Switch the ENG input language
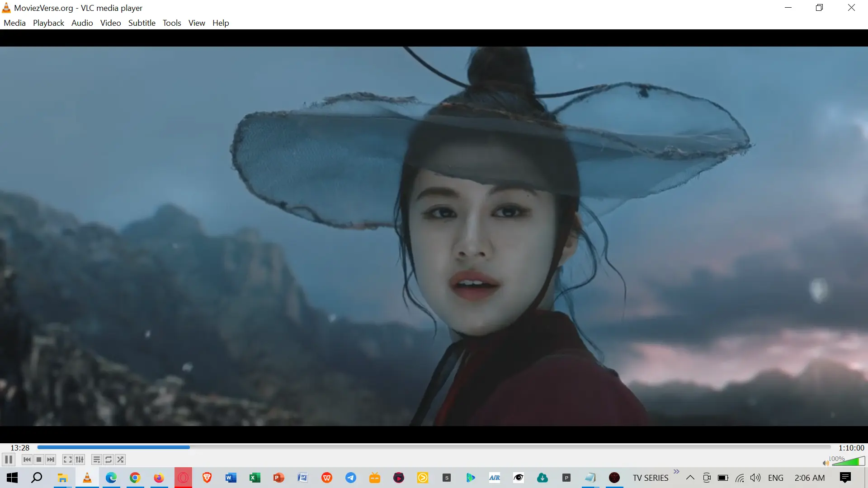Image resolution: width=868 pixels, height=488 pixels. pos(776,478)
